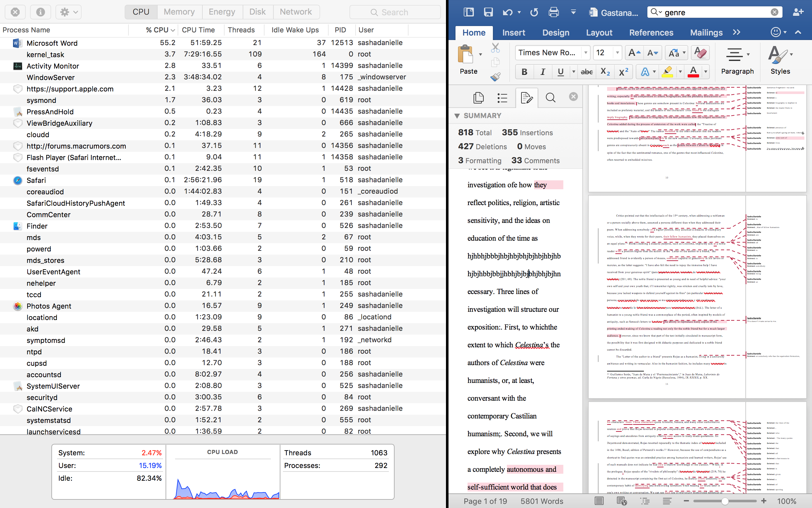Click the Copy icon in the ribbon

495,62
